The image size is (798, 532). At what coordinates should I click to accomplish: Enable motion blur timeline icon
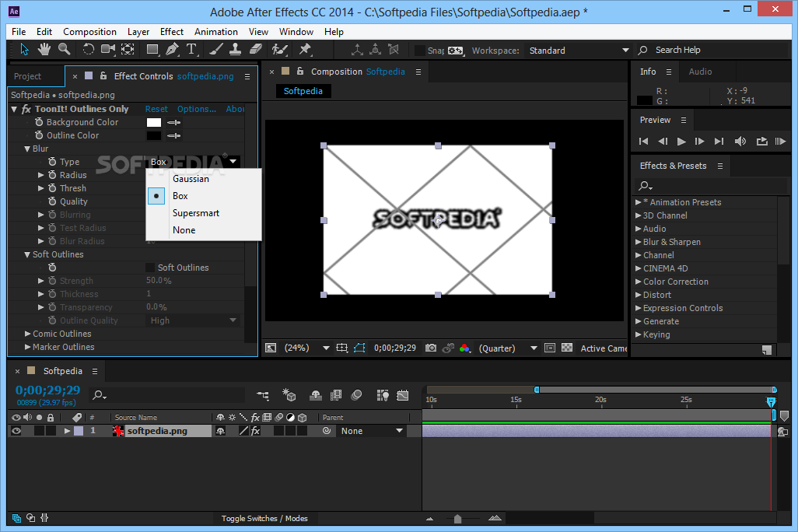coord(356,395)
